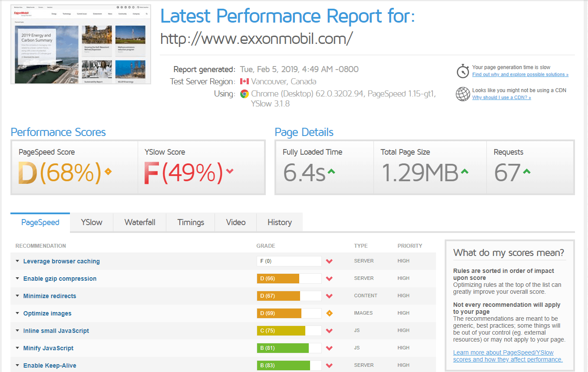
Task: Click the 'F(49%)' YSlow score value
Action: (x=184, y=173)
